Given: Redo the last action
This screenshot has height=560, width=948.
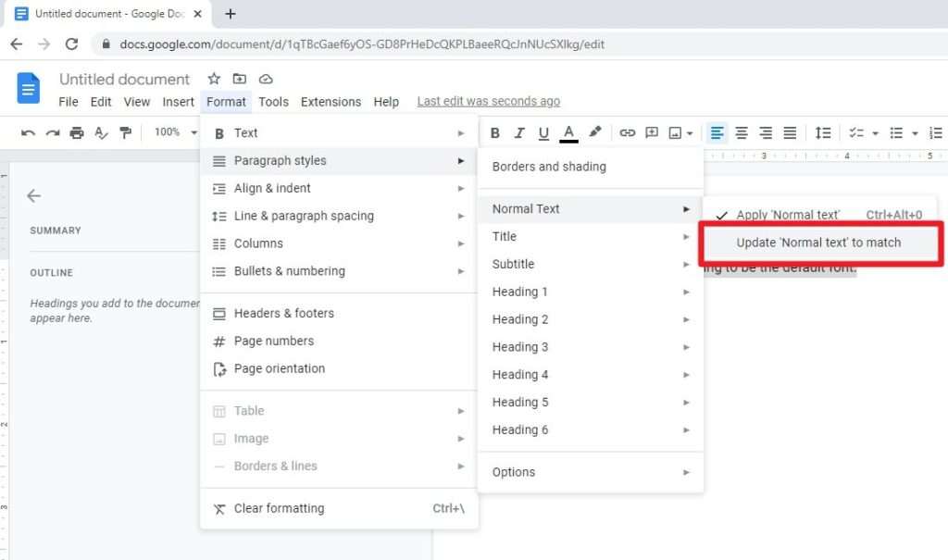Looking at the screenshot, I should point(53,132).
